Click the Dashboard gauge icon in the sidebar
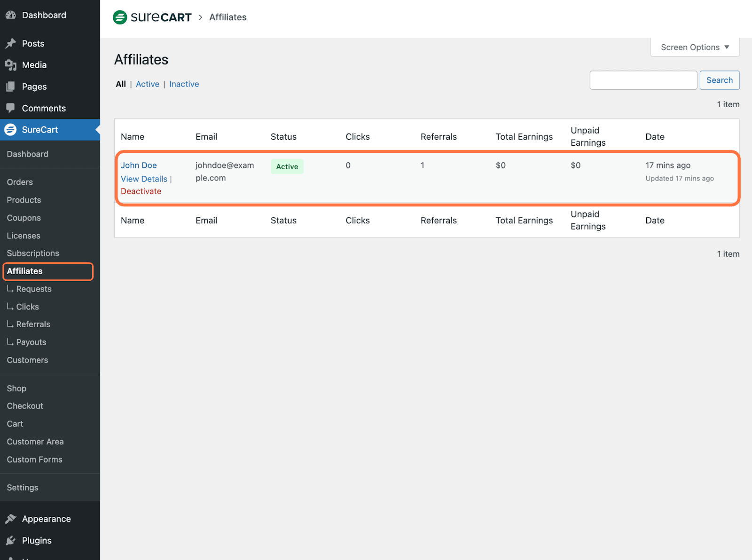This screenshot has width=752, height=560. [10, 15]
